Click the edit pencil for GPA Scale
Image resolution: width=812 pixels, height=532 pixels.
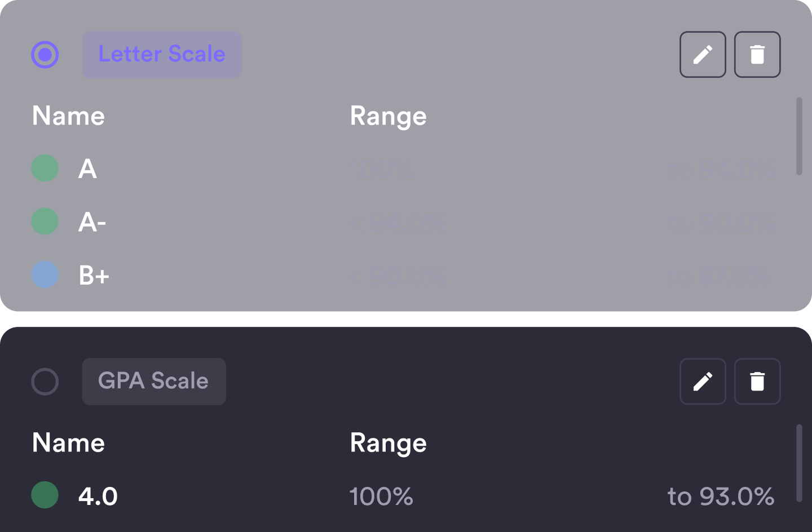click(703, 382)
